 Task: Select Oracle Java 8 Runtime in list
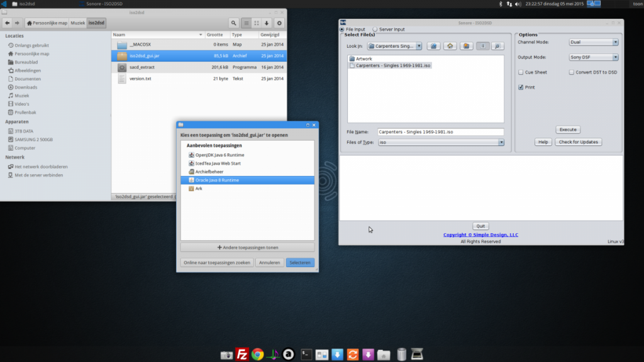(217, 180)
